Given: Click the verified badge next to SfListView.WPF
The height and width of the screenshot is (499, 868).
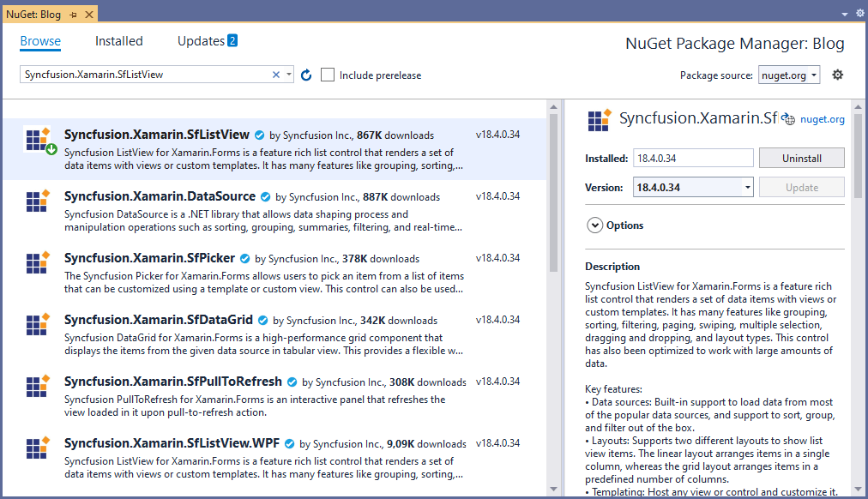Looking at the screenshot, I should pyautogui.click(x=290, y=443).
